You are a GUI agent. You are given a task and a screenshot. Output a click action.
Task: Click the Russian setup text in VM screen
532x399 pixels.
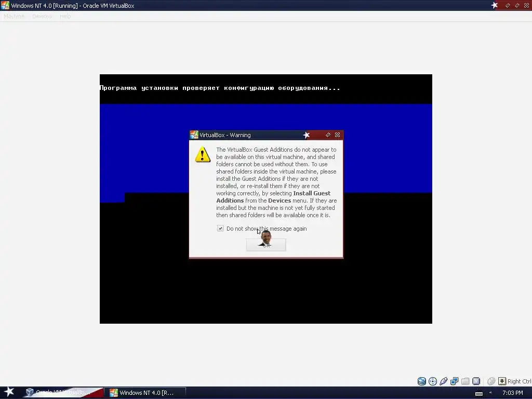coord(220,88)
